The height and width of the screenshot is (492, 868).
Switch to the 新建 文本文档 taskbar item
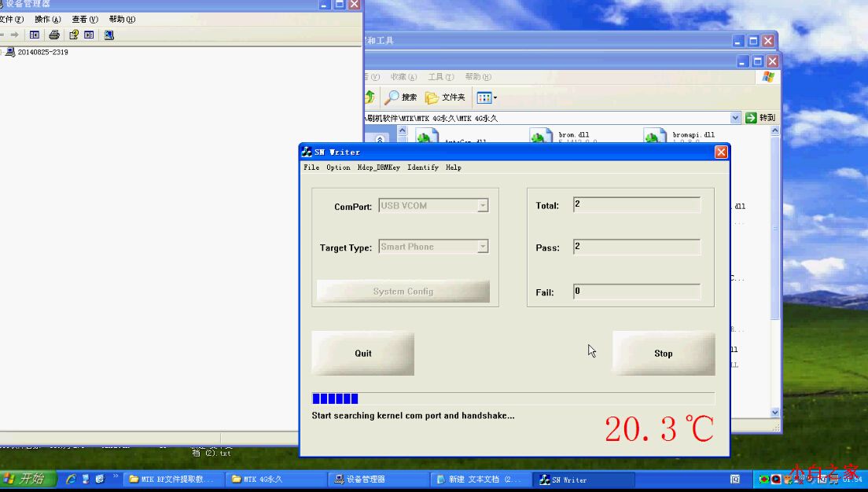[x=482, y=479]
